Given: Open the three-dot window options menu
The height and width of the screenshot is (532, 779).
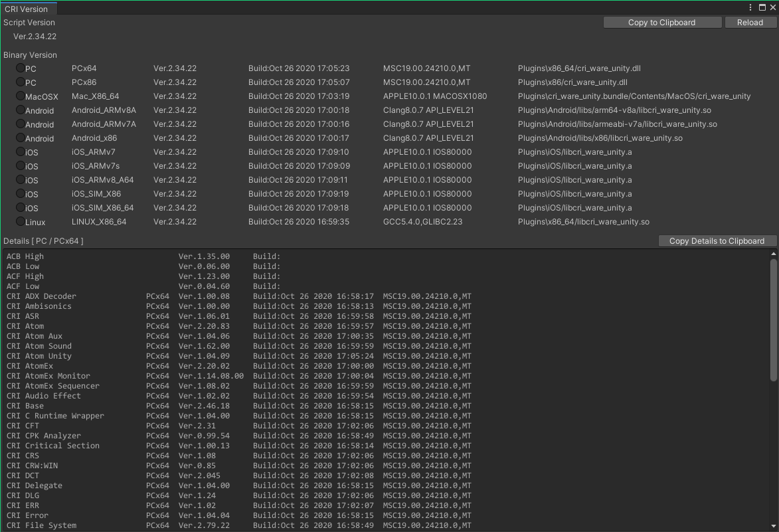Looking at the screenshot, I should click(x=750, y=8).
